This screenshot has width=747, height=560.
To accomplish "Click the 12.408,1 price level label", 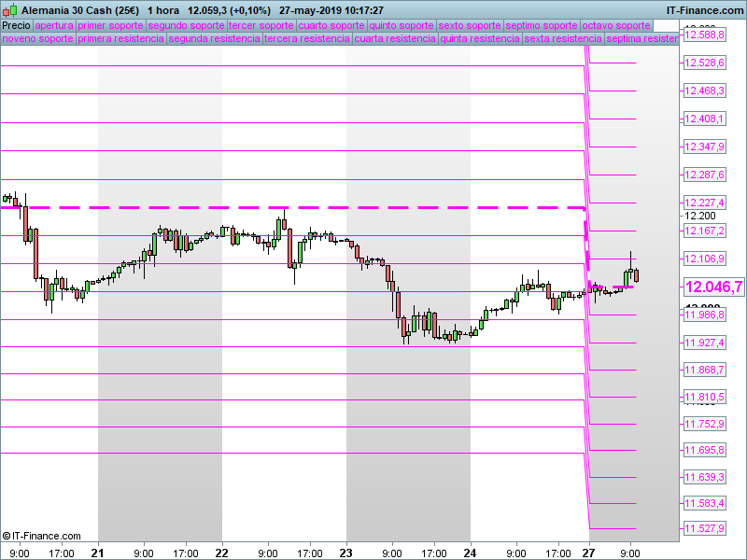I will pos(705,119).
